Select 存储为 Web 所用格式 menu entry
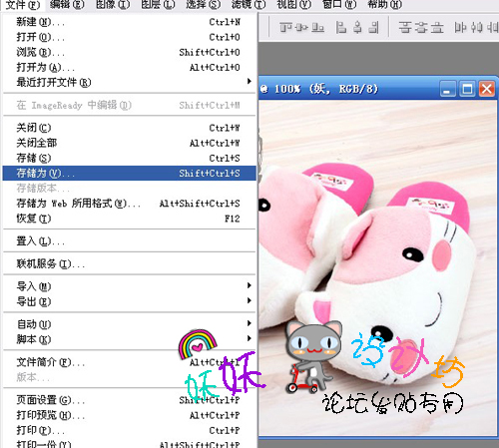This screenshot has height=448, width=499. pos(129,204)
